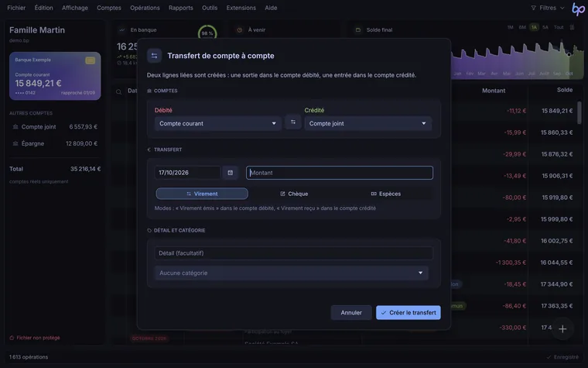Click the 1 613 opérations status text
Viewport: 588px width, 368px height.
coord(29,357)
